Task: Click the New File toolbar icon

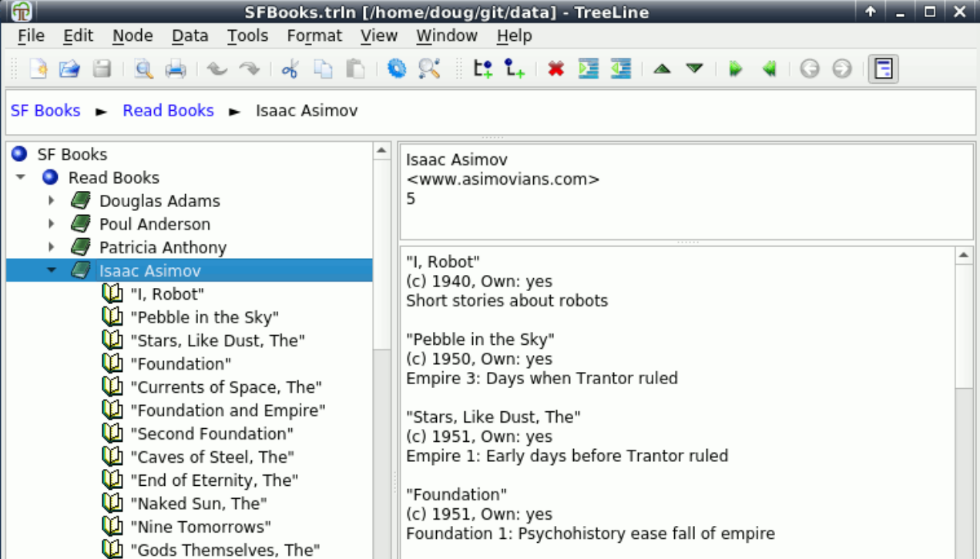Action: (x=38, y=69)
